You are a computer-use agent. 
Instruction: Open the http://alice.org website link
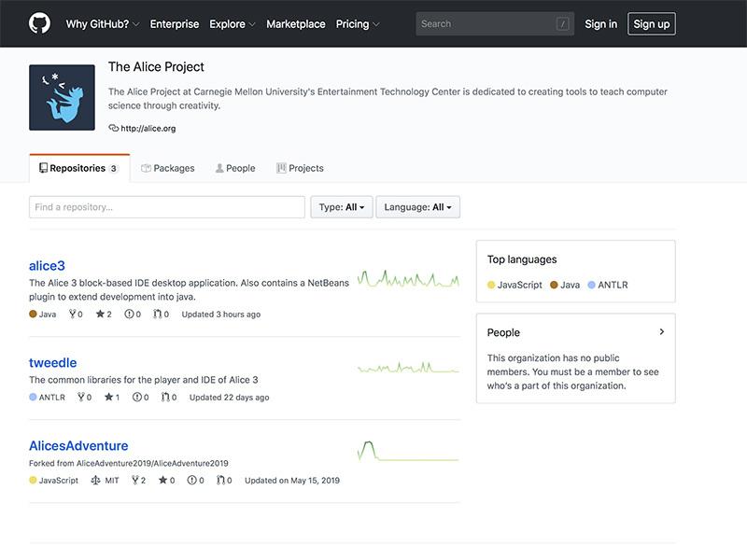point(148,128)
